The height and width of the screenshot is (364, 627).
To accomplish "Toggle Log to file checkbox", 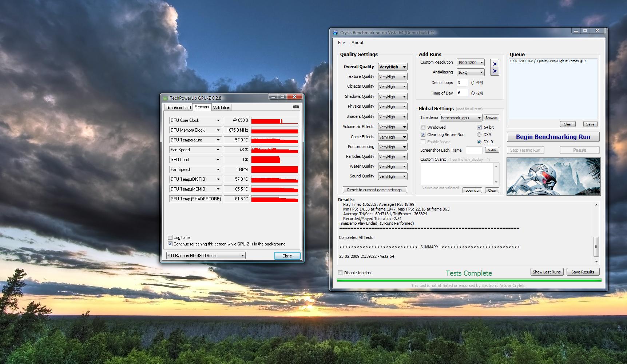I will pos(170,237).
